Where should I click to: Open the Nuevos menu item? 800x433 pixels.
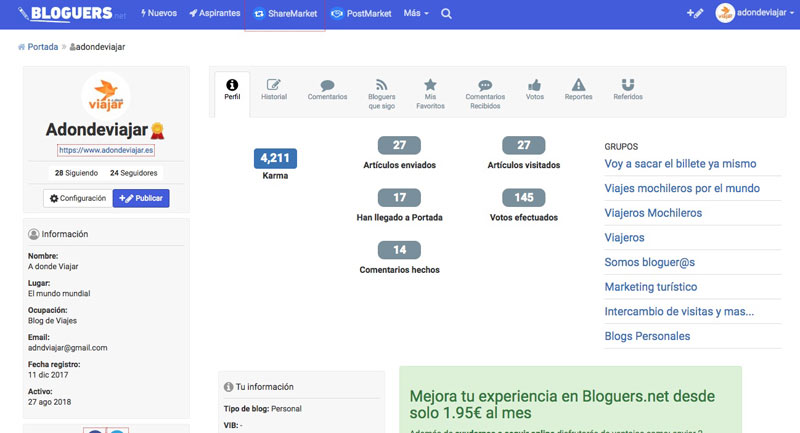pyautogui.click(x=159, y=13)
